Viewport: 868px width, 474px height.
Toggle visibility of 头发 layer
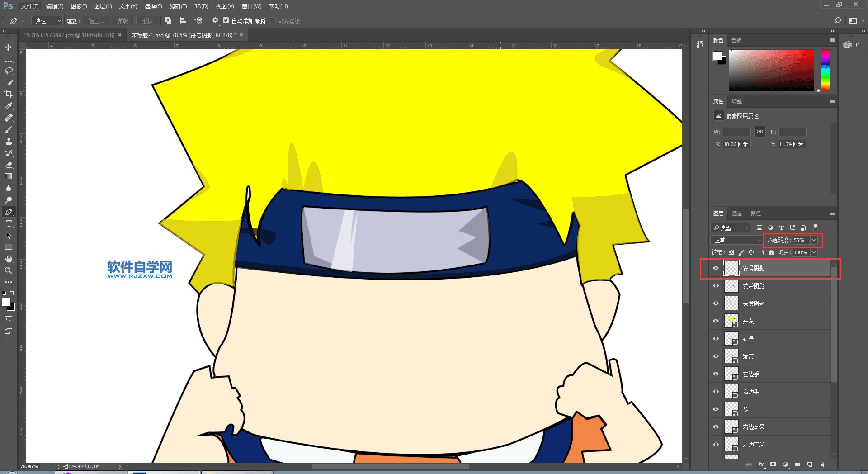pyautogui.click(x=716, y=321)
